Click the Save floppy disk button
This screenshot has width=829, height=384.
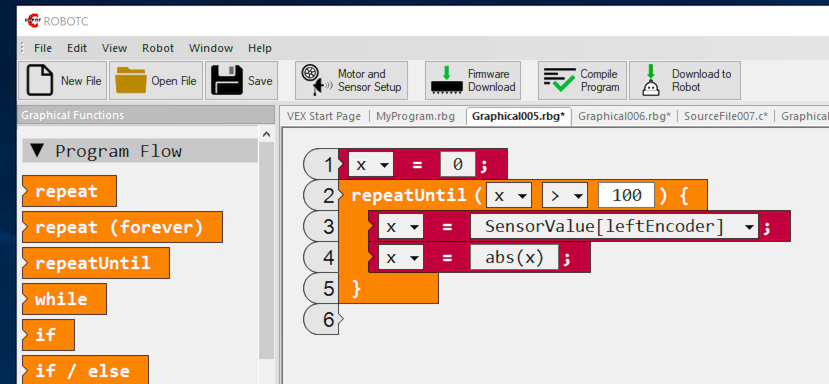pyautogui.click(x=242, y=80)
